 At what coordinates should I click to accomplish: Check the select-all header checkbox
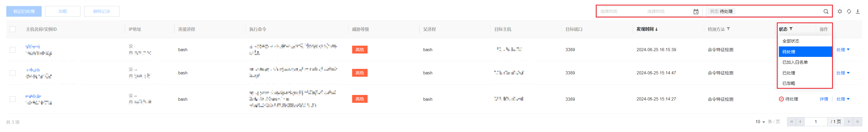(x=13, y=29)
